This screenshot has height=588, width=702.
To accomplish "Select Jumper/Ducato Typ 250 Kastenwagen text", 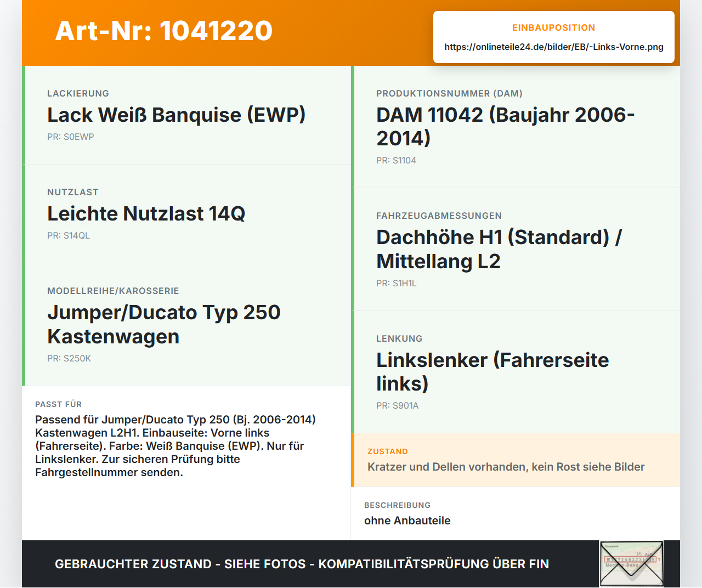I will 164,324.
